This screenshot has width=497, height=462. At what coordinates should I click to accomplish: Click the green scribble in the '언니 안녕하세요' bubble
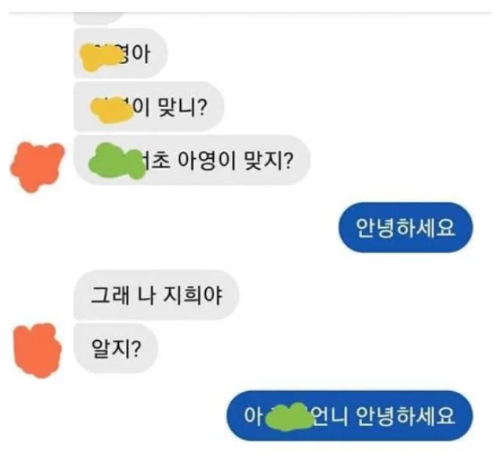[x=289, y=417]
